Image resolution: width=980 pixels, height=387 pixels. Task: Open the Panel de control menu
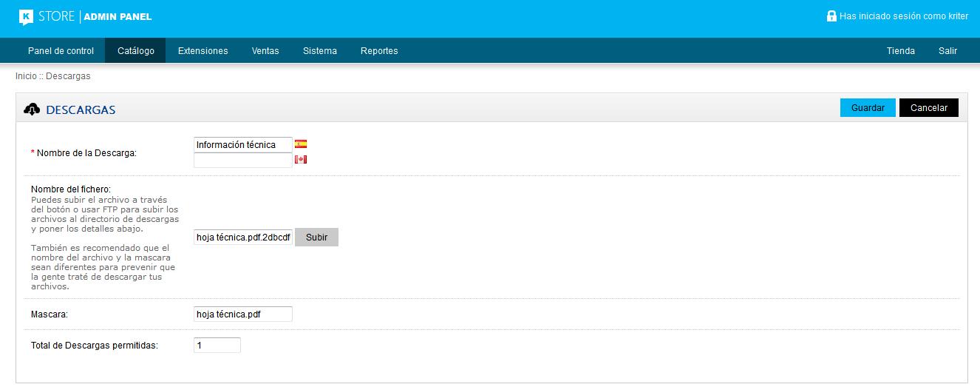point(61,51)
